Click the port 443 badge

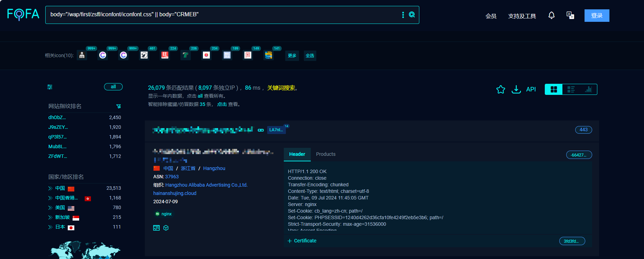(584, 130)
